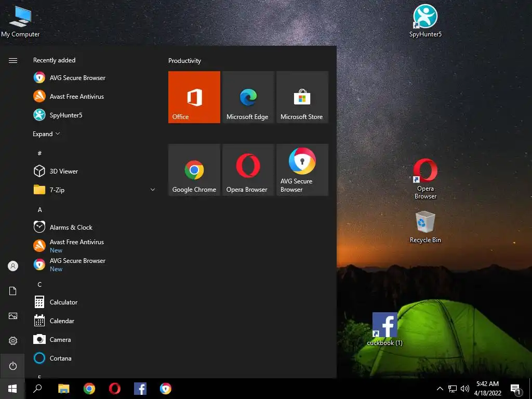
Task: Click the Windows Start button
Action: coord(12,389)
